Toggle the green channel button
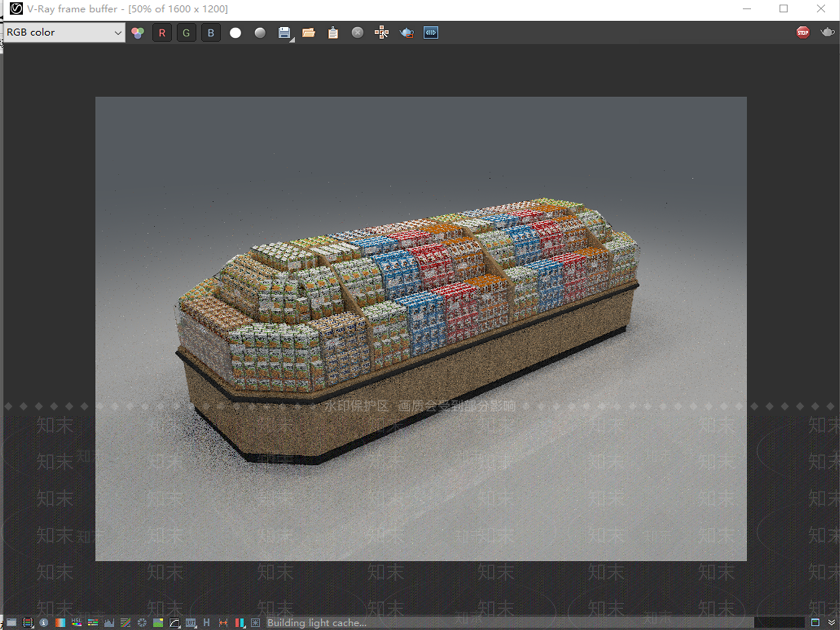 [x=186, y=33]
